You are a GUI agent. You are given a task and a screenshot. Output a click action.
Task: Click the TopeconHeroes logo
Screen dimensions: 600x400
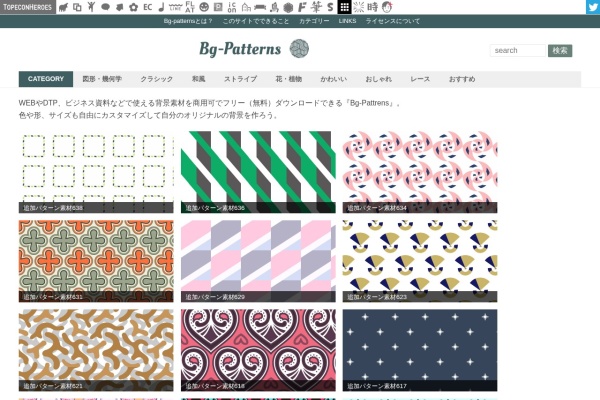(x=28, y=7)
